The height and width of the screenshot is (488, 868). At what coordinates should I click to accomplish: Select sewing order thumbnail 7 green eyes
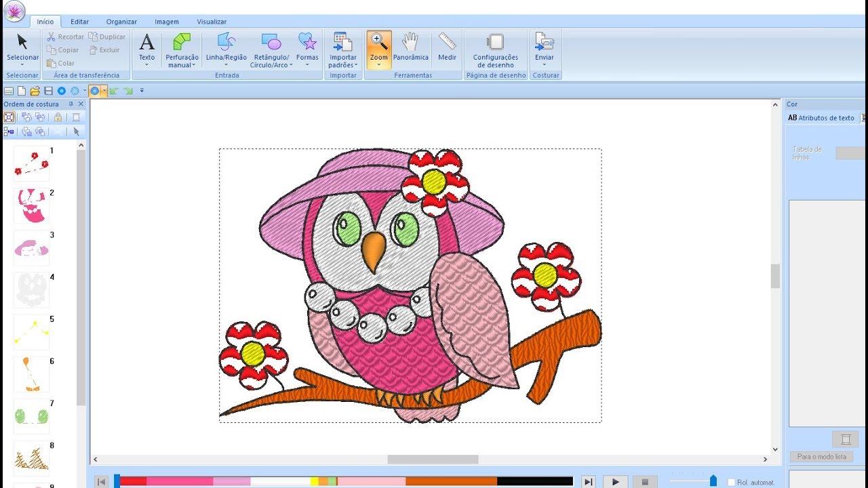tap(31, 416)
